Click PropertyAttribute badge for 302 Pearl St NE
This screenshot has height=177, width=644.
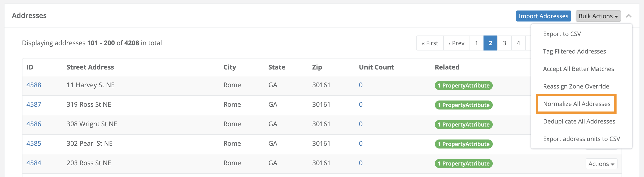coord(464,144)
